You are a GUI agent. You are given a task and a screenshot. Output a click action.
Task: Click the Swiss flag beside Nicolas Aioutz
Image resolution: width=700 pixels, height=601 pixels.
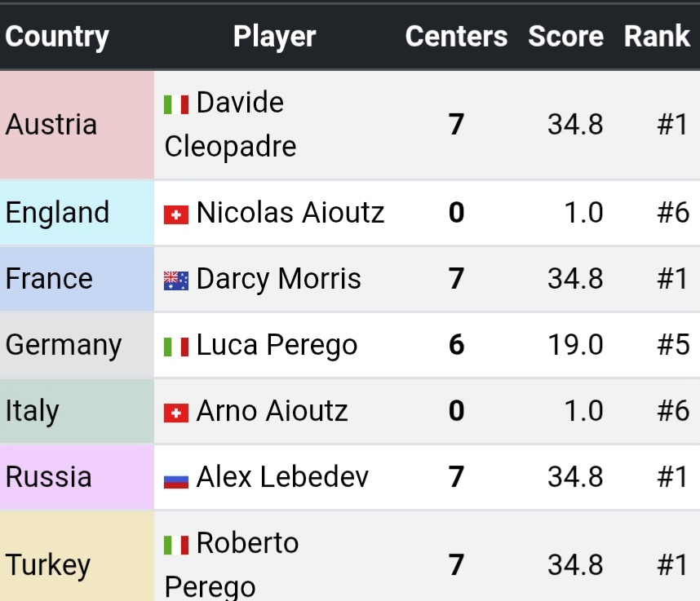(176, 214)
